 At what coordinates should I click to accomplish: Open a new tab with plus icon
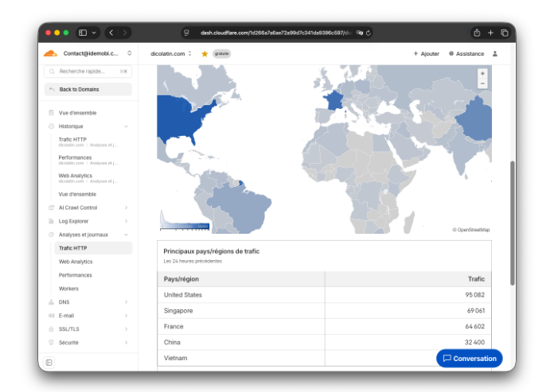pos(490,33)
